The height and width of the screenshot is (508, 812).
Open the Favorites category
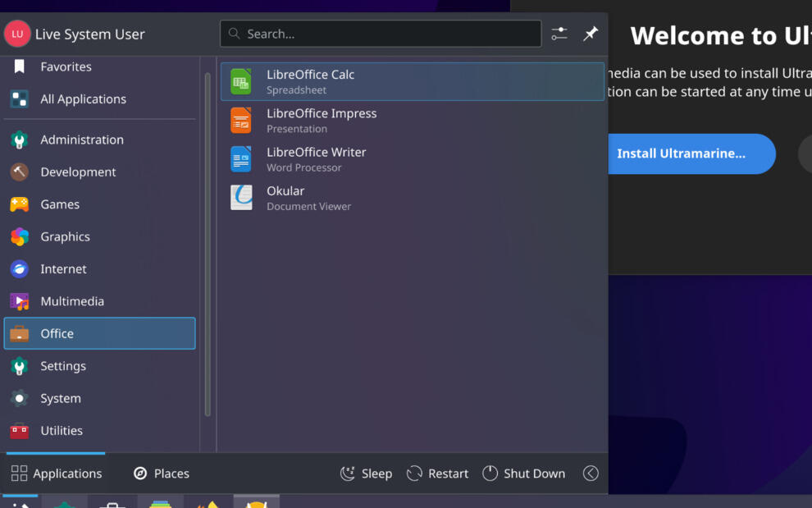coord(99,66)
